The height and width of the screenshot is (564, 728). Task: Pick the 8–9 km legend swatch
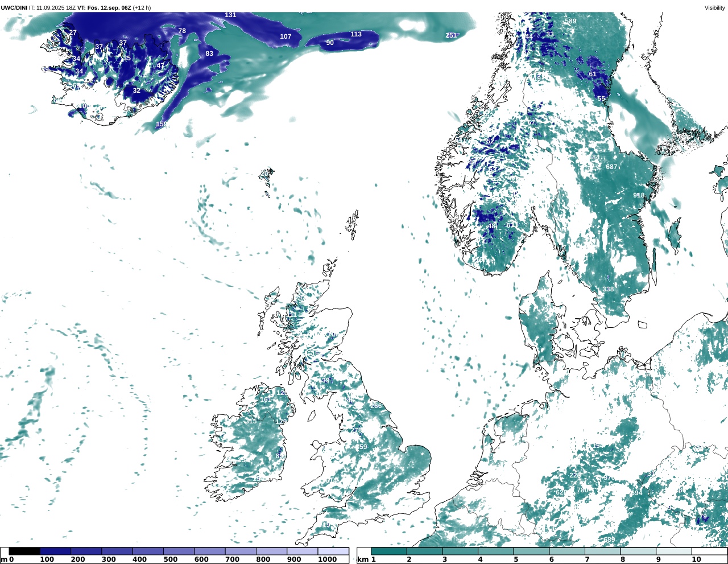click(638, 551)
